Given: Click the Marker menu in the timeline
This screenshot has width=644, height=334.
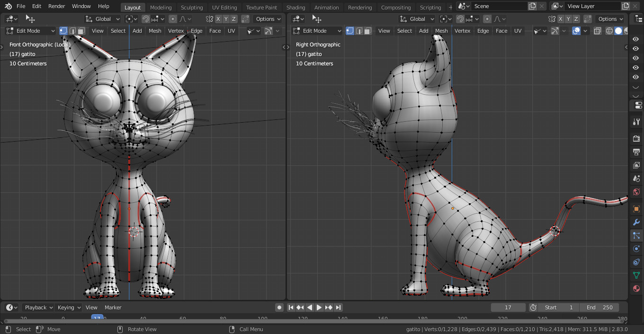Looking at the screenshot, I should coord(113,307).
